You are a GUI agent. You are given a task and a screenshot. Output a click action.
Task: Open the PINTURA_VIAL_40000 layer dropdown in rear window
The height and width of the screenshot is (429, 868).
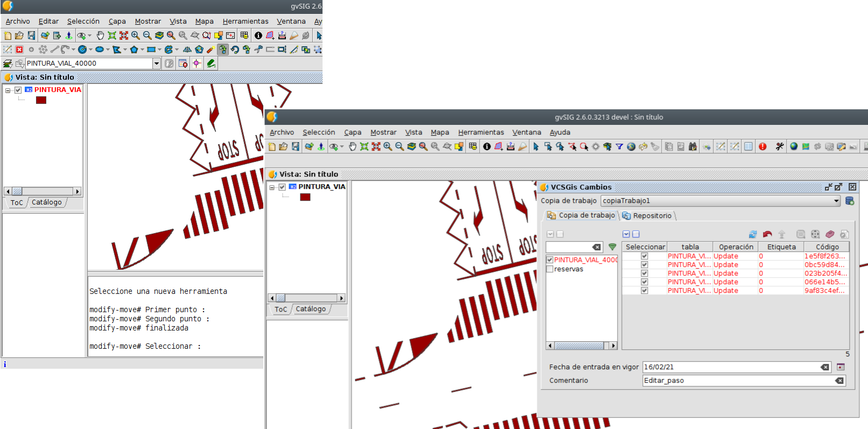[157, 64]
